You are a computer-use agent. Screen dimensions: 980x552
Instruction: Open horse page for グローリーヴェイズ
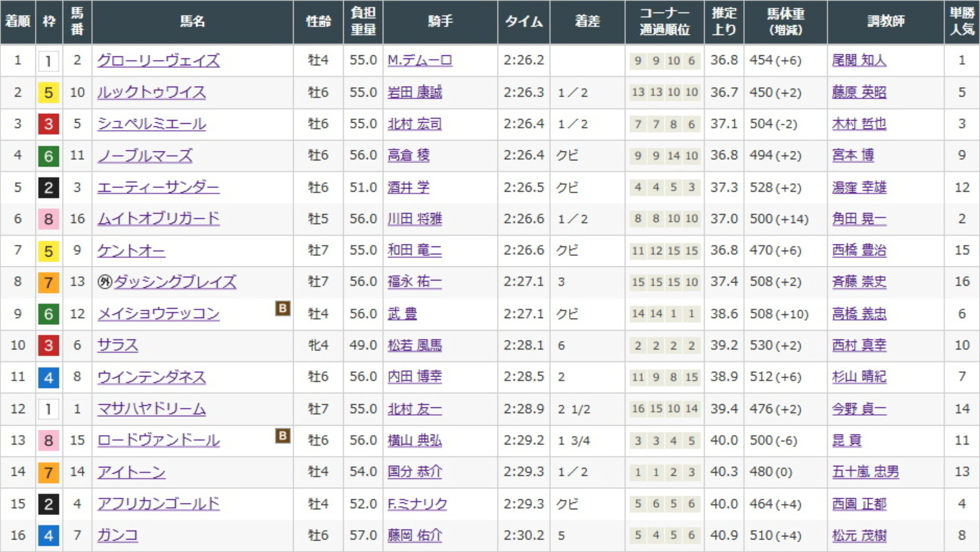(x=158, y=60)
